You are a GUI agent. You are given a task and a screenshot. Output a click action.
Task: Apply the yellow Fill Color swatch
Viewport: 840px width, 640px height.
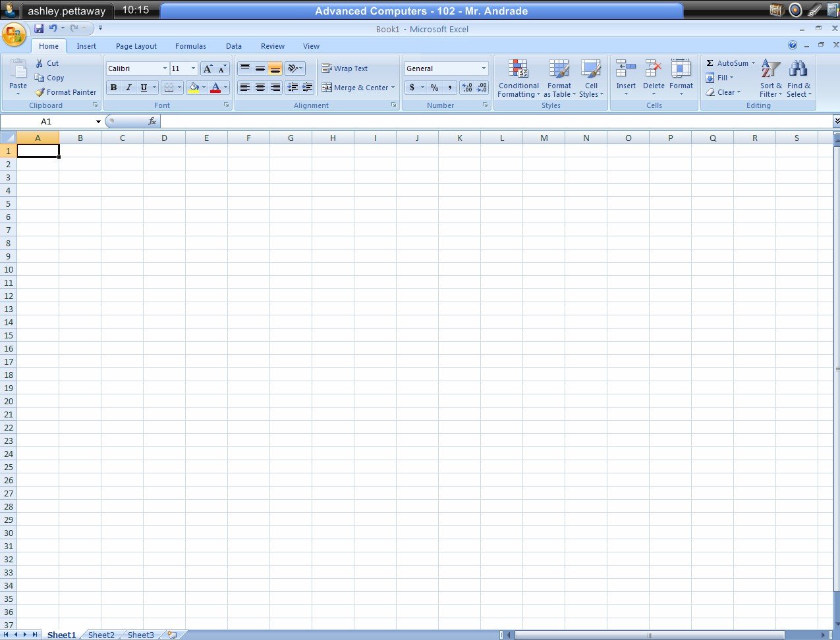coord(193,88)
